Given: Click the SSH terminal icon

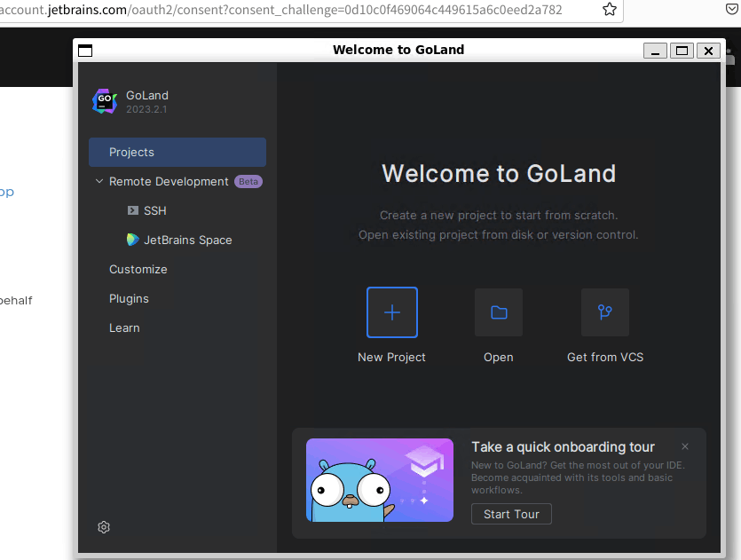Looking at the screenshot, I should tap(133, 210).
